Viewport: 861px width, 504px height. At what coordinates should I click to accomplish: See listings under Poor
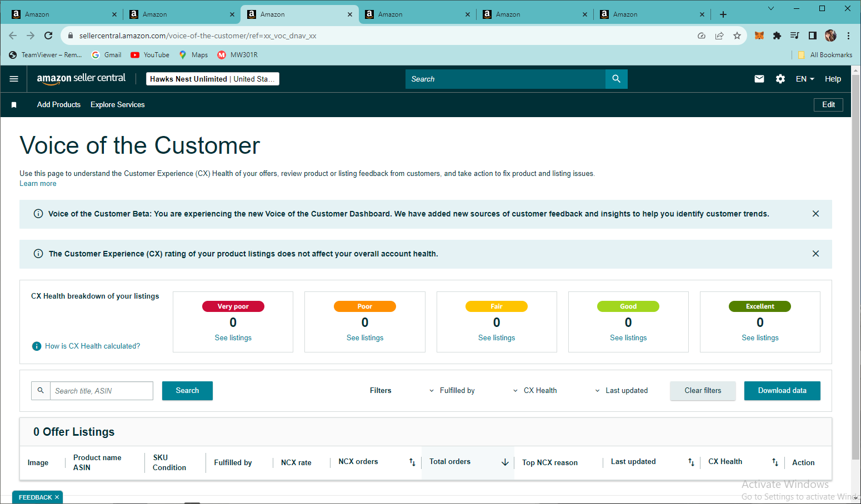(365, 338)
